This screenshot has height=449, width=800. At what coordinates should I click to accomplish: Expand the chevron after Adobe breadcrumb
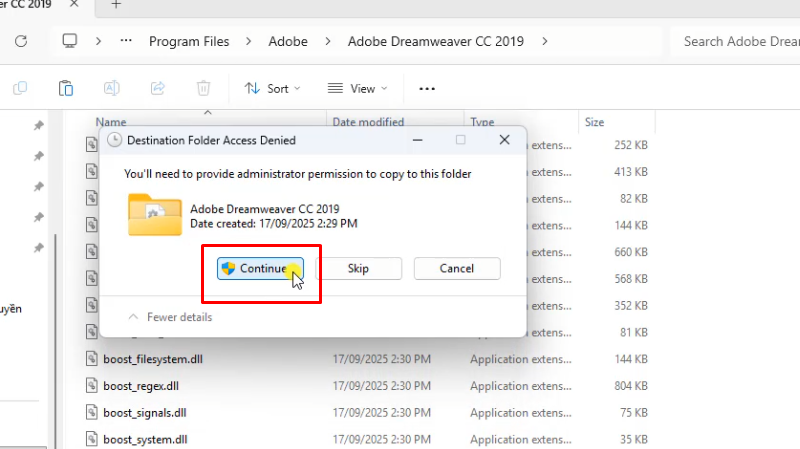(328, 41)
